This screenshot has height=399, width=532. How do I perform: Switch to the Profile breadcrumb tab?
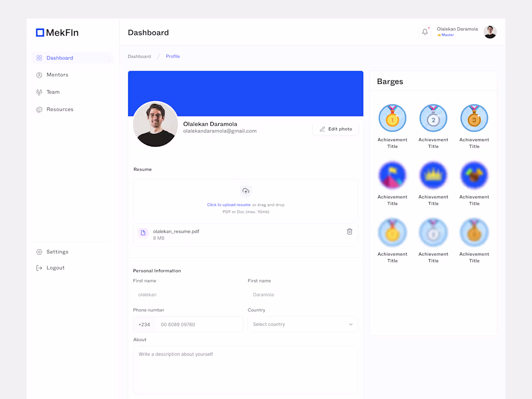pyautogui.click(x=173, y=56)
